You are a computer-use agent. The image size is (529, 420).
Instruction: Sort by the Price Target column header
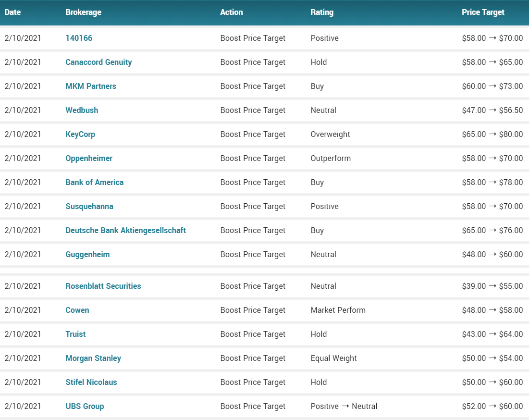(483, 12)
